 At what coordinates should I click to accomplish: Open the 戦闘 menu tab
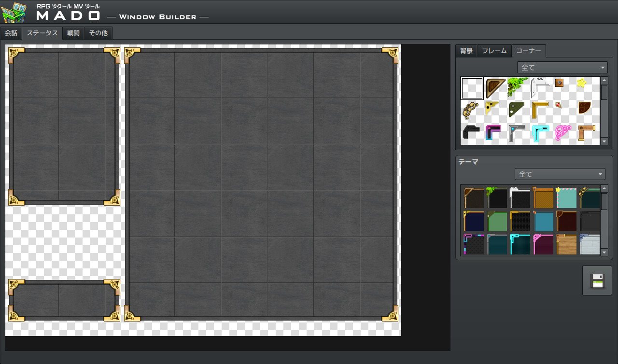coord(73,33)
